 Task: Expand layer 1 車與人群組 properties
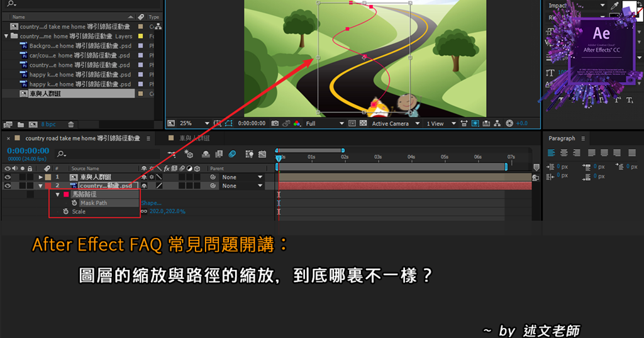point(40,177)
